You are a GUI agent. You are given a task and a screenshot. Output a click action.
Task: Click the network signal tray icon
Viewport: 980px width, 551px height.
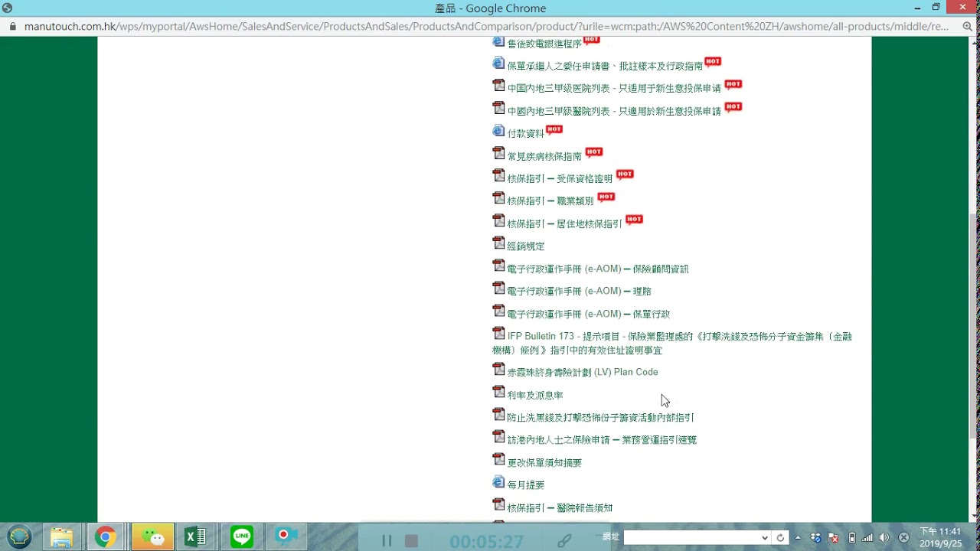click(x=867, y=537)
